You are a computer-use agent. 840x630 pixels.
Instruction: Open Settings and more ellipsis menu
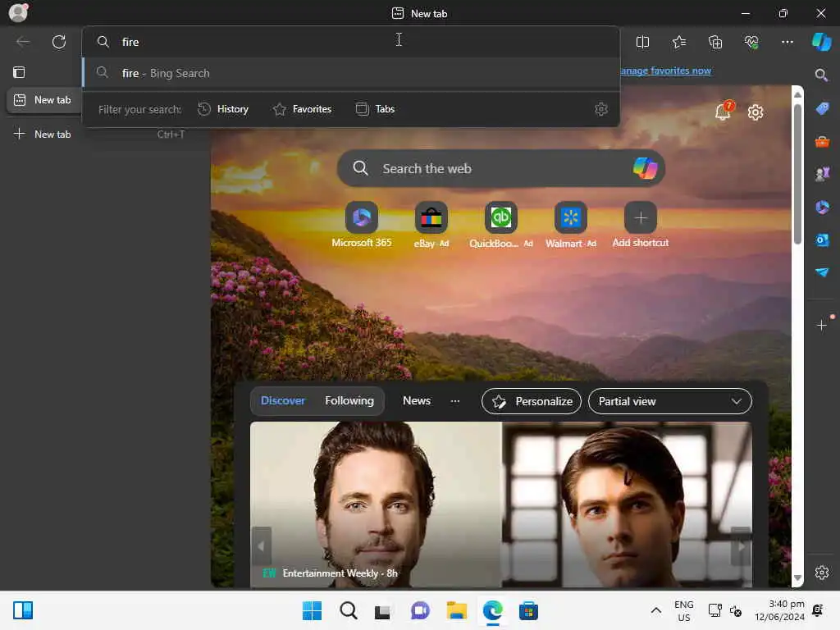pyautogui.click(x=787, y=42)
